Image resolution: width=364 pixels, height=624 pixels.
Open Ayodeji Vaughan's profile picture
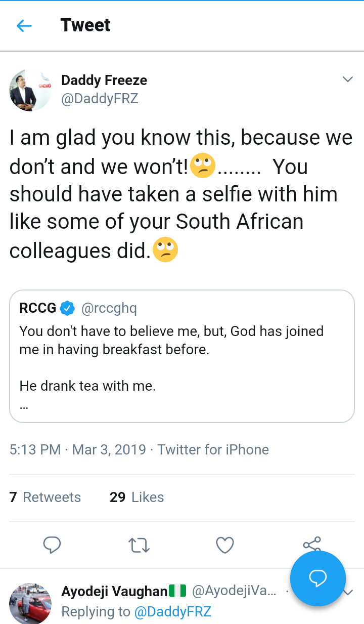pyautogui.click(x=30, y=603)
